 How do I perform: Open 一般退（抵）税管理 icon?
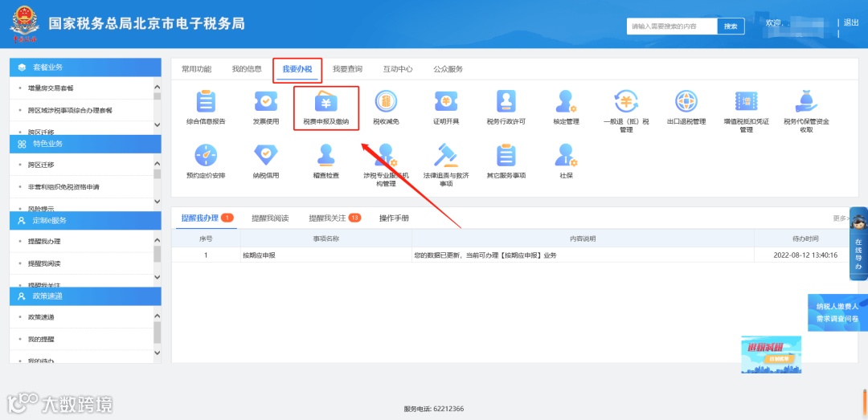[x=626, y=101]
